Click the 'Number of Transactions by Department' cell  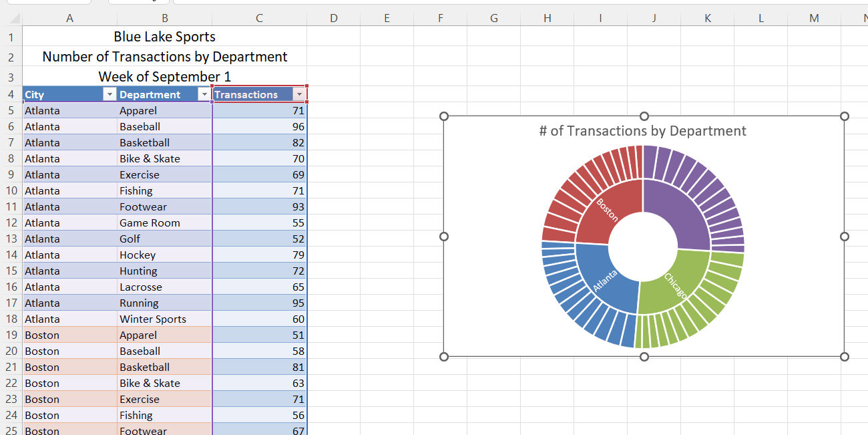click(164, 57)
